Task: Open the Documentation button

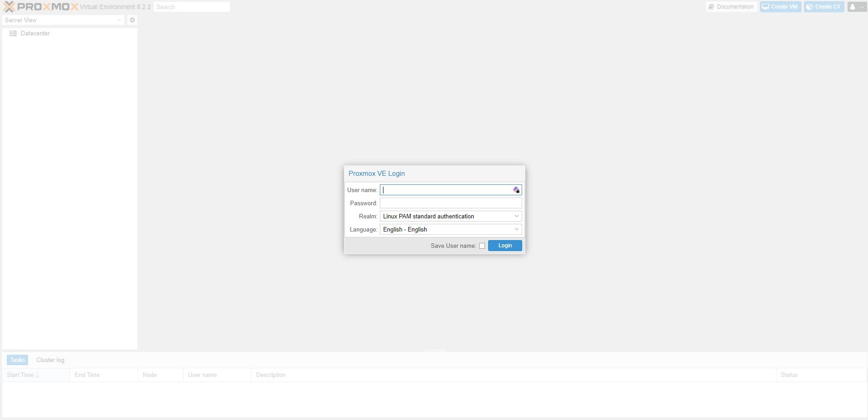Action: coord(731,7)
